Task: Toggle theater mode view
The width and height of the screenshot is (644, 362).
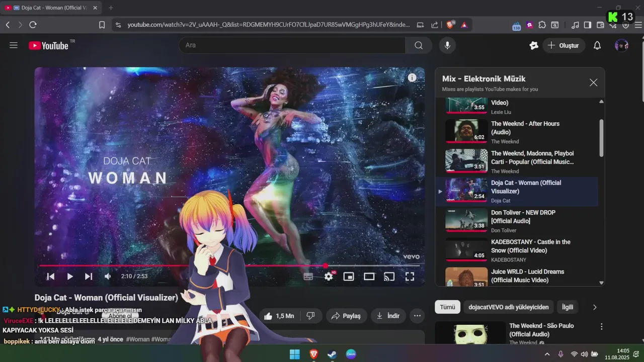Action: (369, 276)
